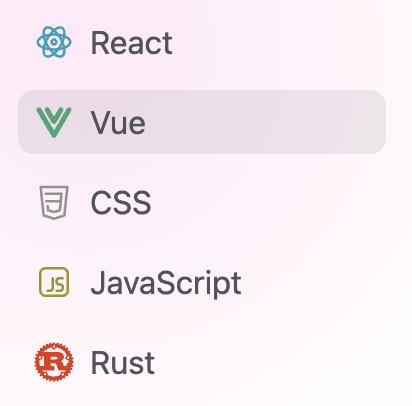Click the "React" text label
Image resolution: width=412 pixels, height=406 pixels.
(x=132, y=43)
